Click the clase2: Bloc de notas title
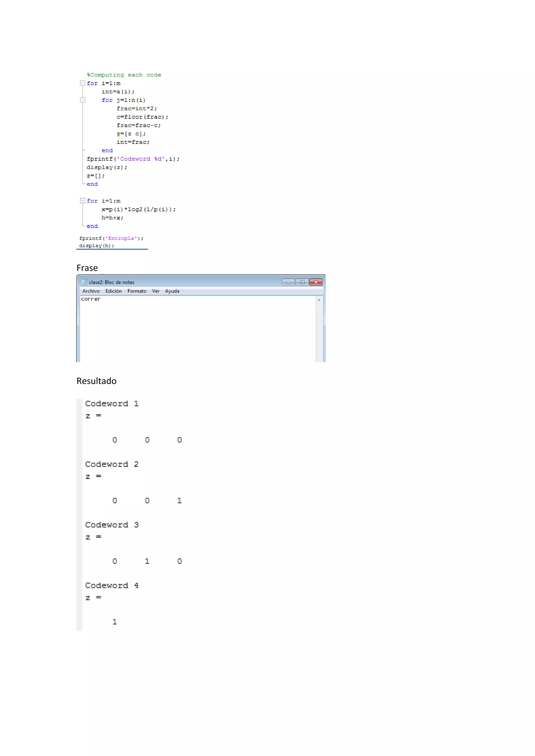 tap(111, 282)
